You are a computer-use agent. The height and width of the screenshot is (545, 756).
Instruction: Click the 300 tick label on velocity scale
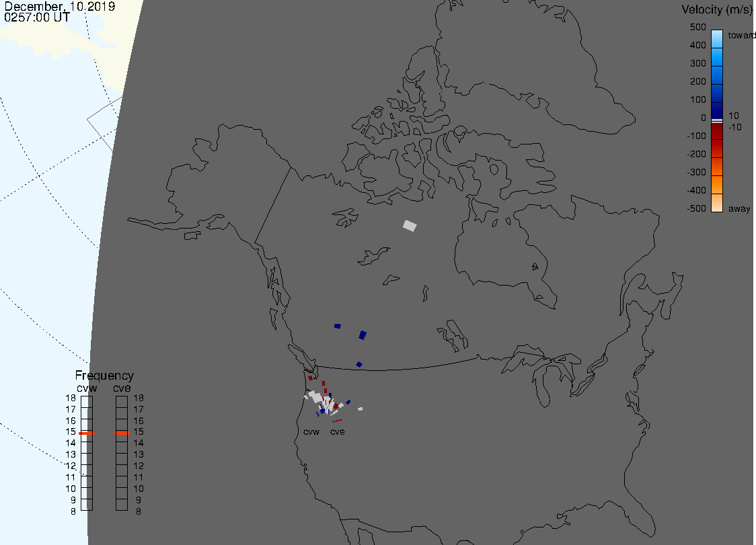pos(697,64)
